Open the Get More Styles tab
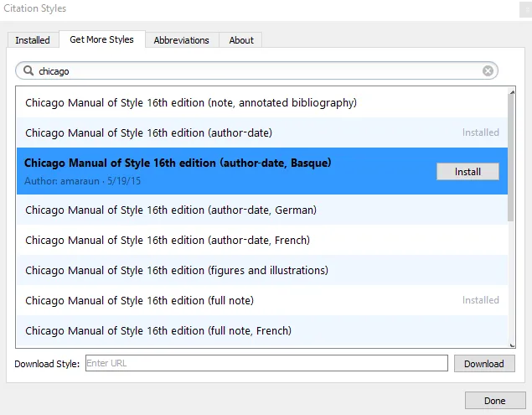532x415 pixels. (x=101, y=39)
